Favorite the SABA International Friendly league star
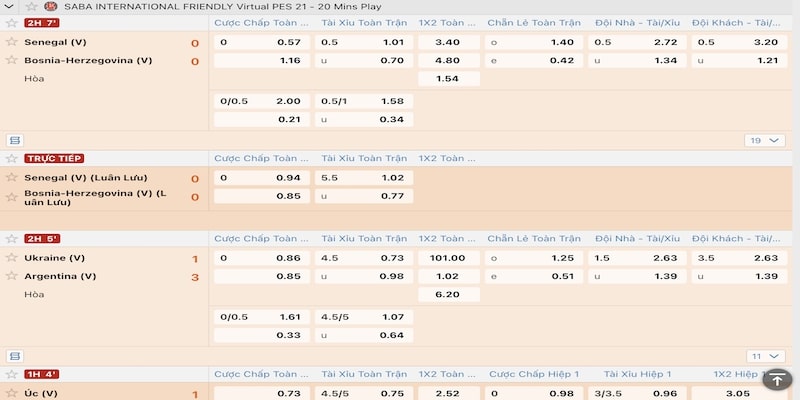This screenshot has width=800, height=400. 30,6
